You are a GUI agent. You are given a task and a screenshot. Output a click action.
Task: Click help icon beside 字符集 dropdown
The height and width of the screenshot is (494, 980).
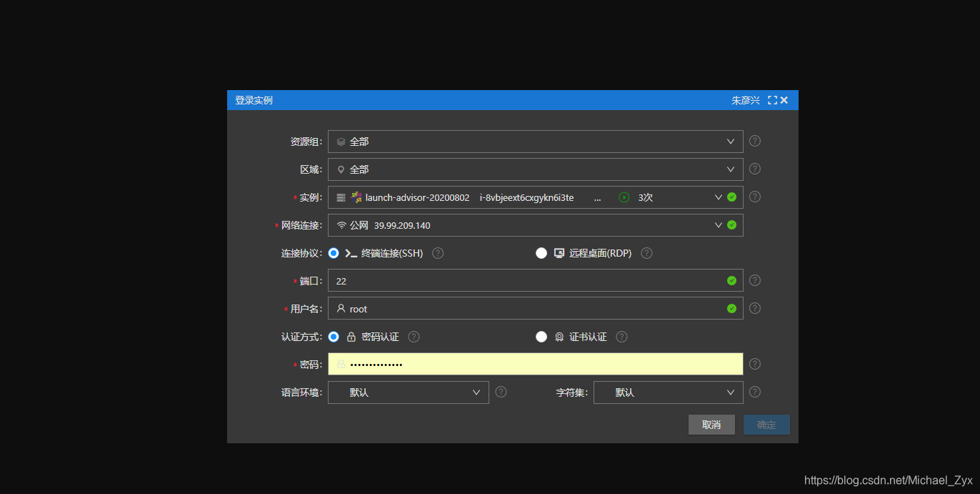(755, 392)
